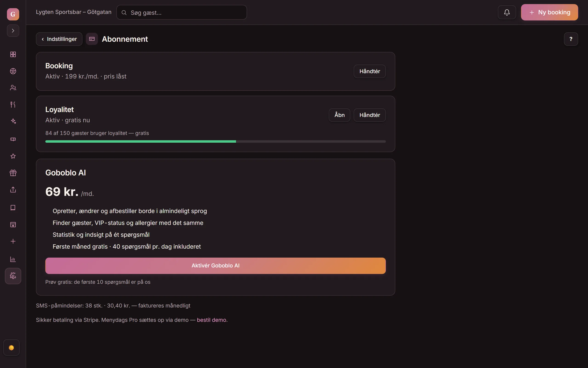Viewport: 588px width, 368px height.
Task: Expand the sidebar with the chevron button
Action: pyautogui.click(x=13, y=31)
